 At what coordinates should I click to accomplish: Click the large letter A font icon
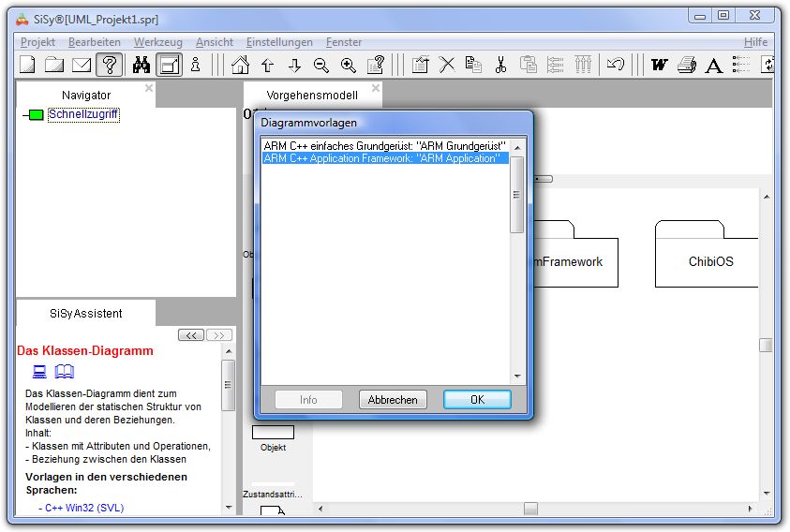click(x=713, y=66)
